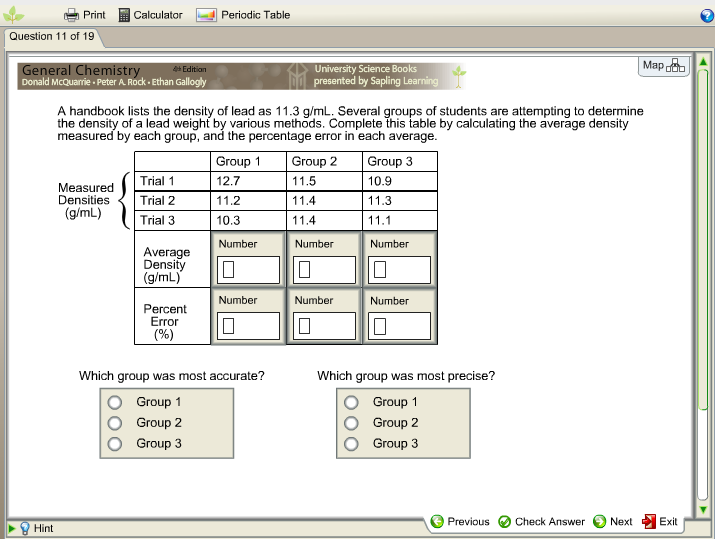Click the Trial 2 row label
Image resolution: width=715 pixels, height=539 pixels.
[x=157, y=201]
